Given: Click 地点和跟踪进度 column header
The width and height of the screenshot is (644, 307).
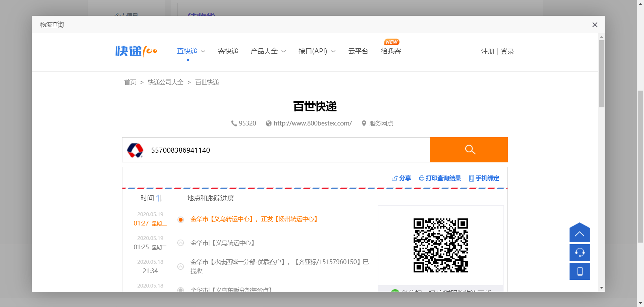Looking at the screenshot, I should 211,198.
